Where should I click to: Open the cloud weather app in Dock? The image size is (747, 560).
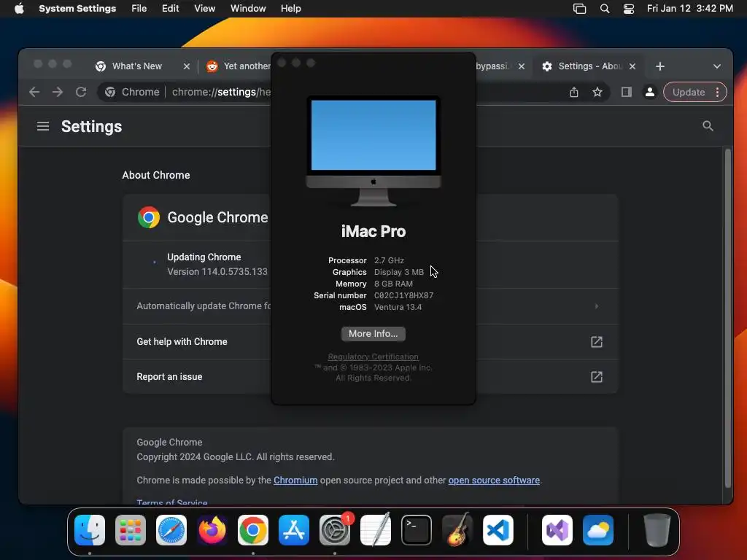(x=598, y=530)
